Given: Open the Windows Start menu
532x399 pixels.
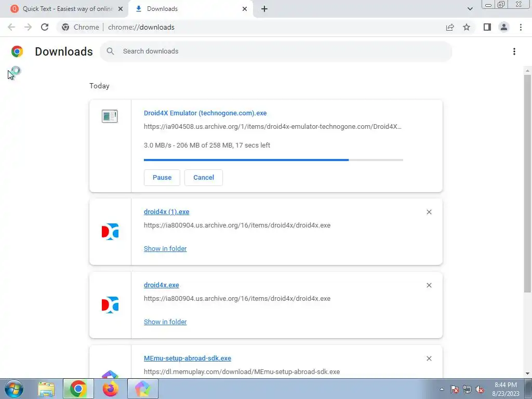Looking at the screenshot, I should point(14,389).
